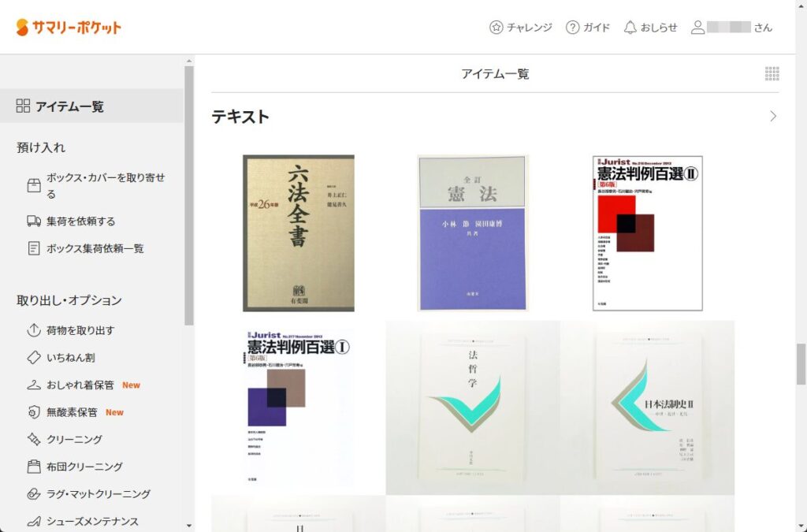Open the おしらせ bell icon
Viewport: 807px width, 532px height.
pyautogui.click(x=630, y=28)
